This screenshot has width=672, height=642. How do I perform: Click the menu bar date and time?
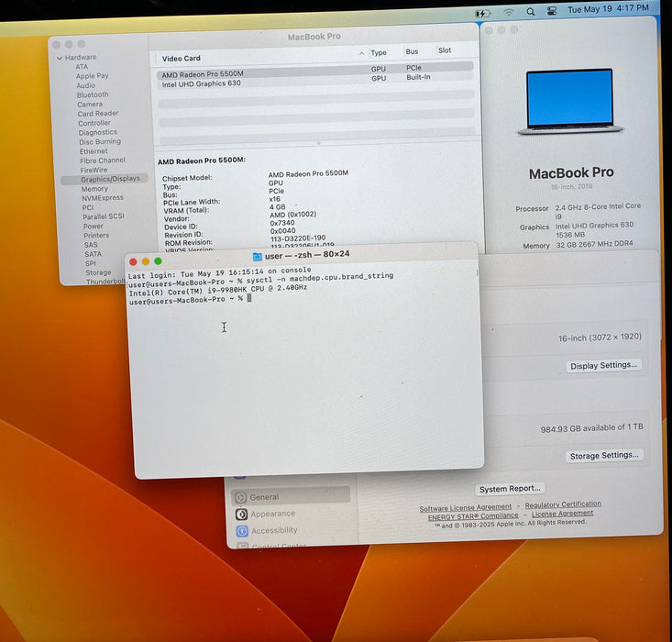pos(608,8)
